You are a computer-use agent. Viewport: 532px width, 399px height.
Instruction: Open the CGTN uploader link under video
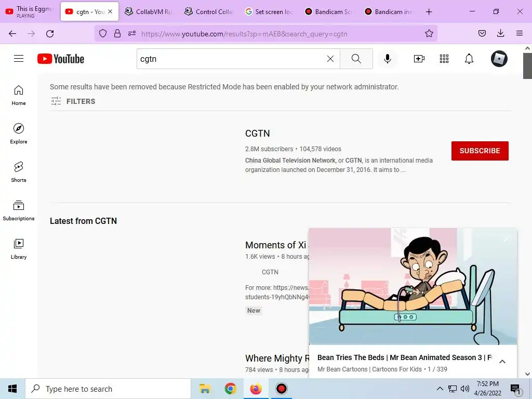click(270, 272)
